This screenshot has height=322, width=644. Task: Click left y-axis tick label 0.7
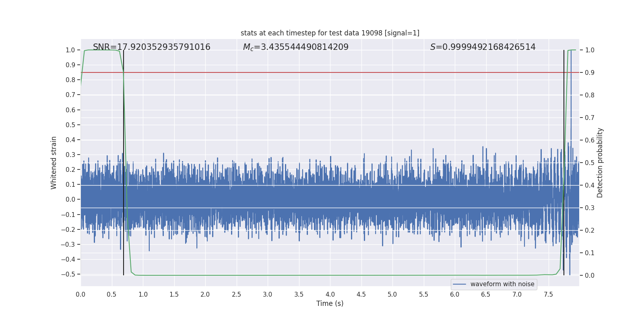70,95
